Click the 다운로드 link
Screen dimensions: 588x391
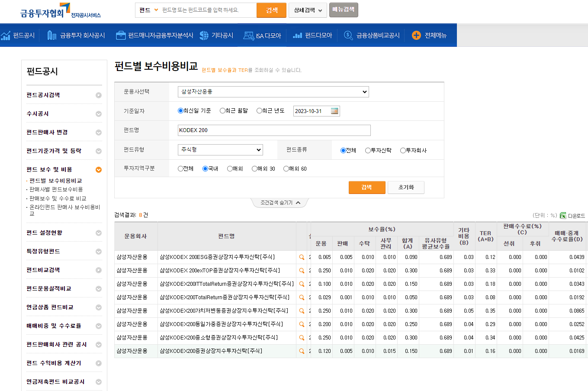[576, 216]
